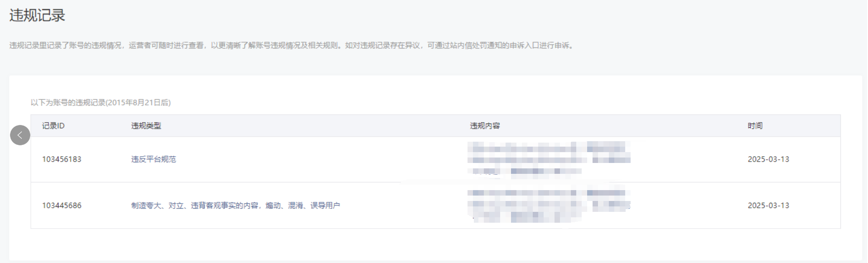Open violation type 制造夸大、对立 link
The width and height of the screenshot is (868, 263).
[x=236, y=206]
